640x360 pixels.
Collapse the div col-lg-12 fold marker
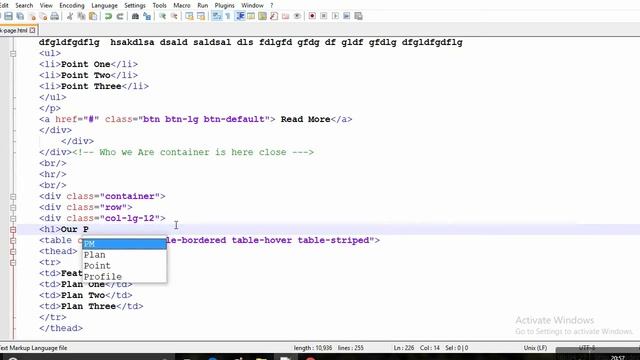[x=13, y=218]
